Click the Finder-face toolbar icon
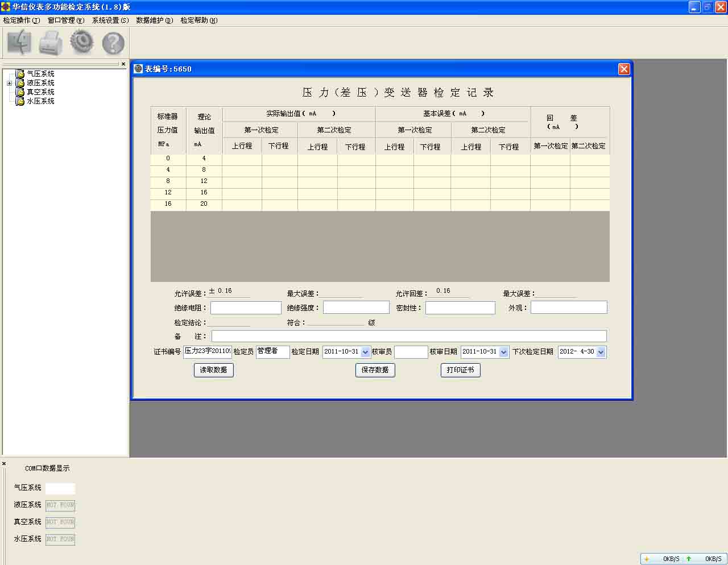 tap(19, 43)
